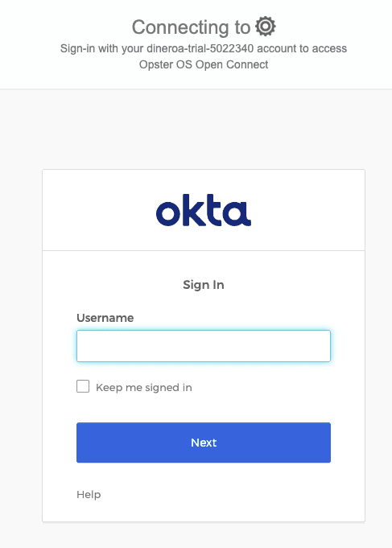392x548 pixels.
Task: Select the app gear logo in header
Action: tap(266, 27)
